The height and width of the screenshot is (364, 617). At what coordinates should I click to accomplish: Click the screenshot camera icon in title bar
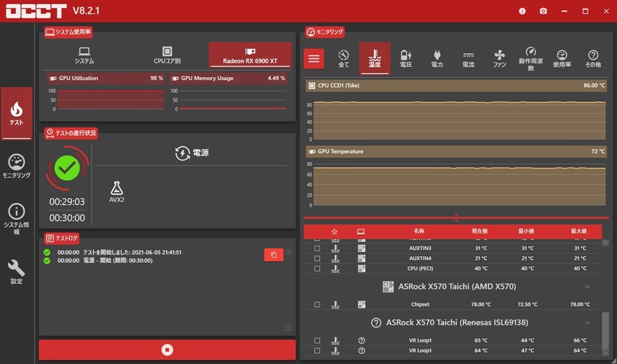point(543,11)
